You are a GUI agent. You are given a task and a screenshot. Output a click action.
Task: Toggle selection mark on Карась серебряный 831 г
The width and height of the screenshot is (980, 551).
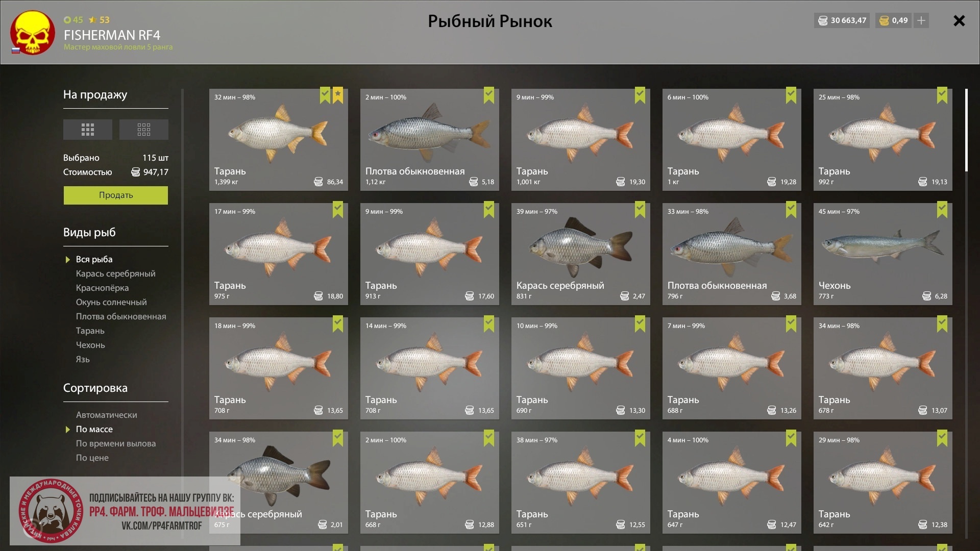(640, 210)
